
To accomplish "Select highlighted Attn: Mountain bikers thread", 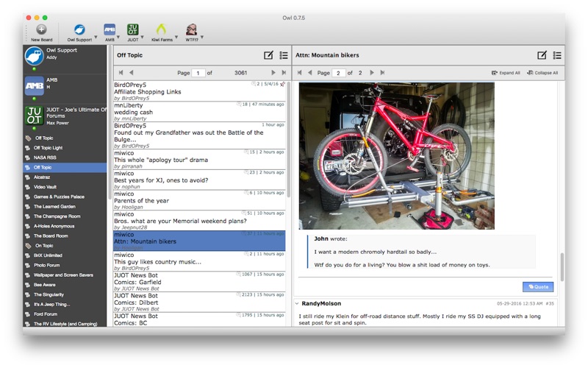I will (x=199, y=241).
